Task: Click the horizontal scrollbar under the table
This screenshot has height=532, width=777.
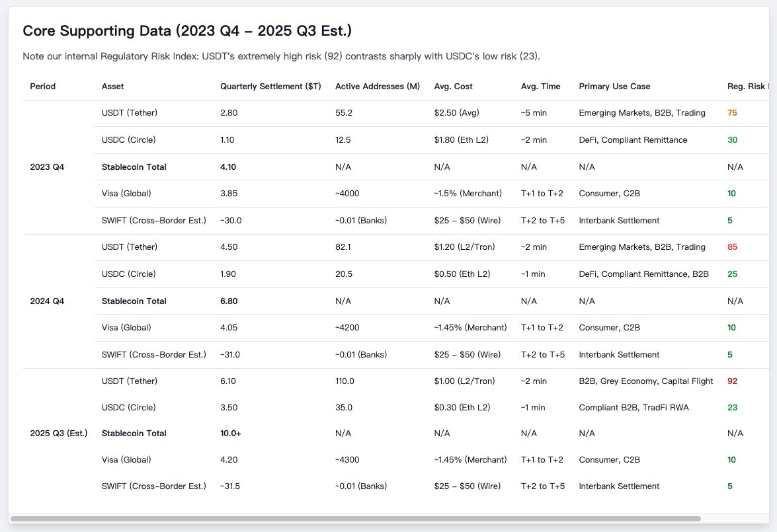Action: (355, 519)
